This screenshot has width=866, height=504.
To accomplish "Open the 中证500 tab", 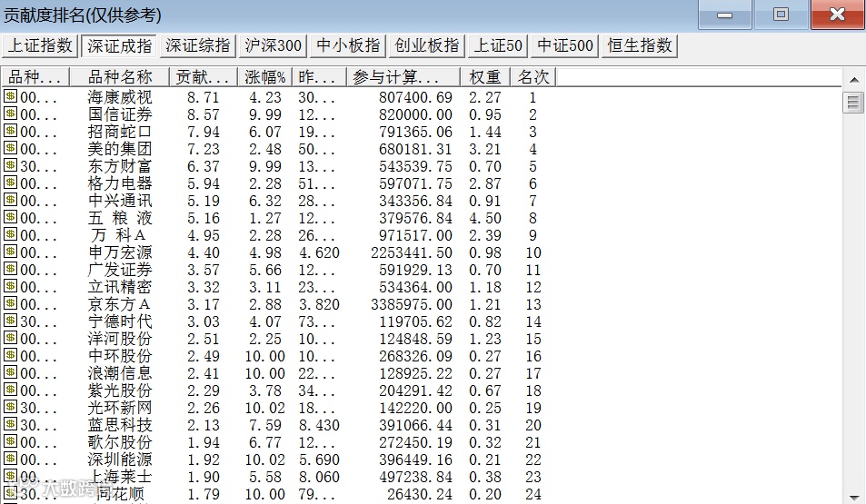I will [x=565, y=45].
